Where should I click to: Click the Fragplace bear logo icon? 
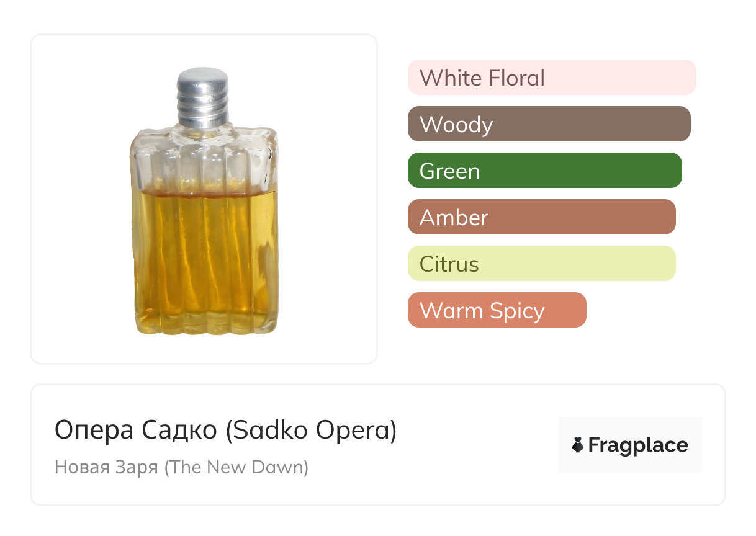coord(578,445)
